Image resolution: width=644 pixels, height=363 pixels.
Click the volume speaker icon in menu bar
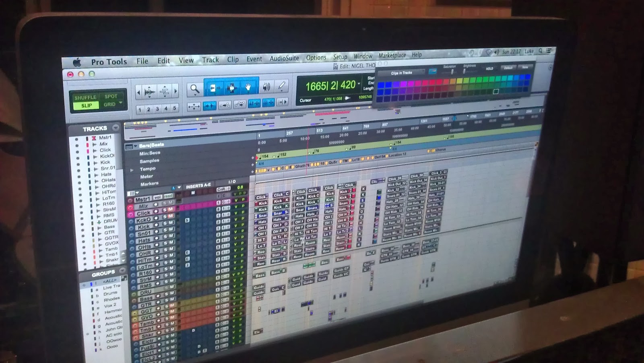(x=497, y=52)
